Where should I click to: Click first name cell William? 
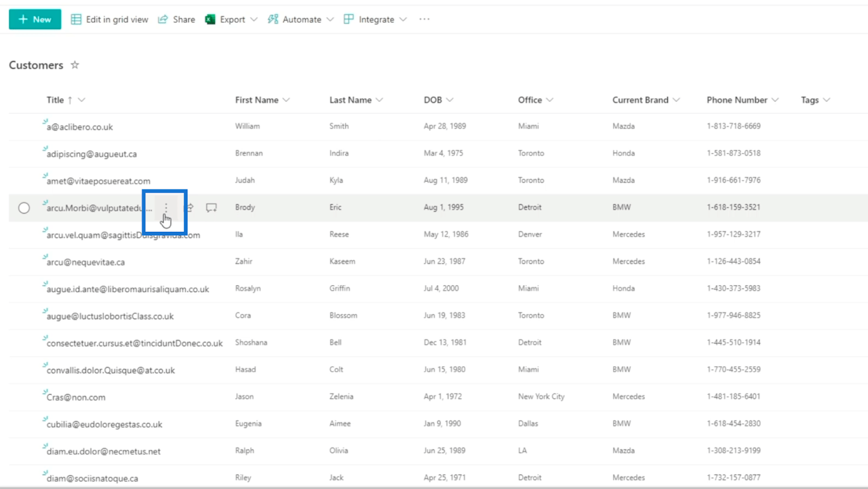pos(248,126)
